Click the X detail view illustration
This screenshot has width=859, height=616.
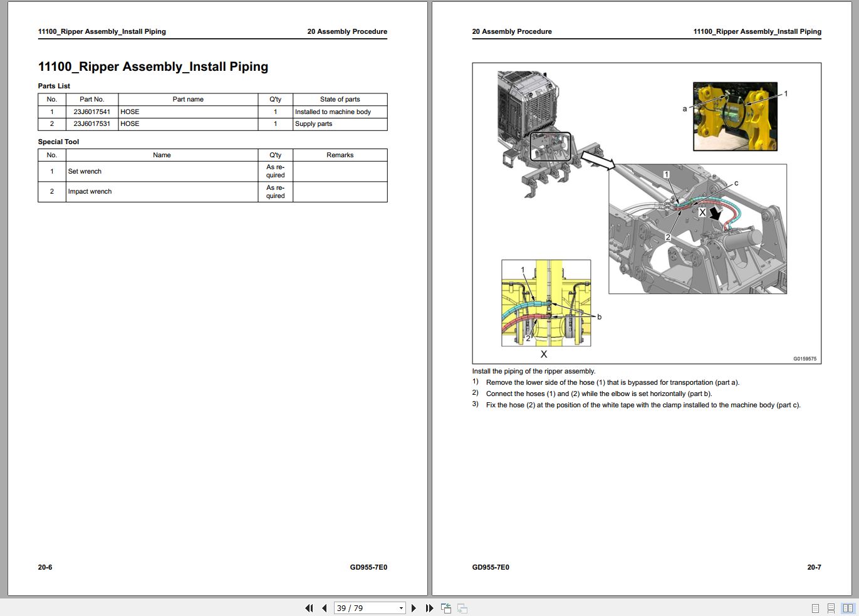pos(546,303)
